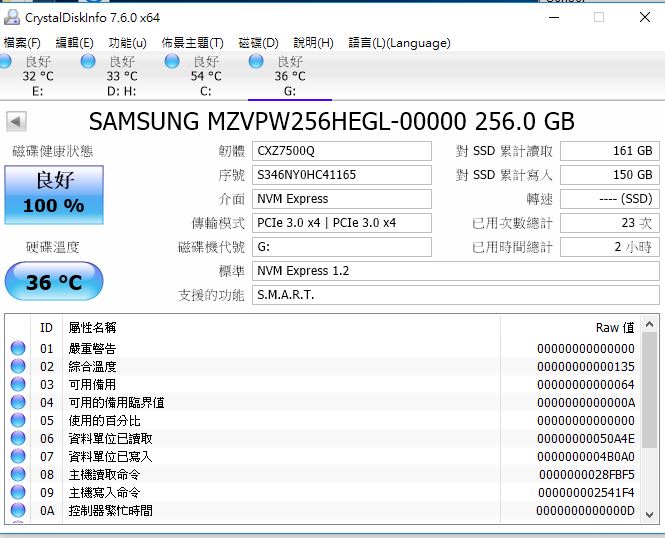665x538 pixels.
Task: Click the blue status orb for drive E:
Action: tap(5, 61)
